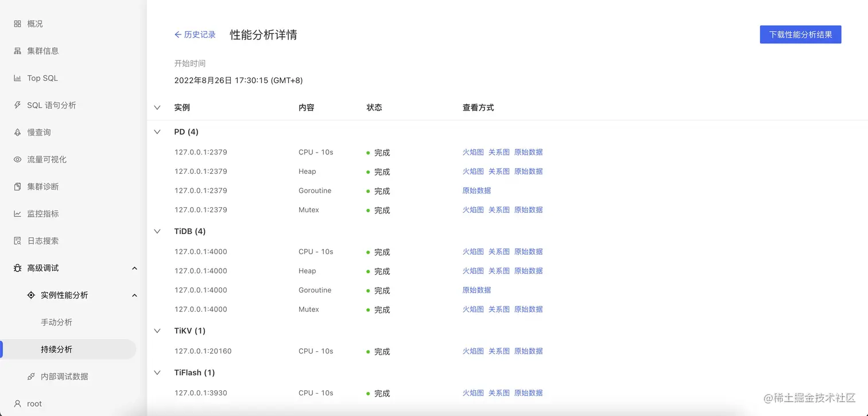Click the 状态 column header

pos(374,108)
